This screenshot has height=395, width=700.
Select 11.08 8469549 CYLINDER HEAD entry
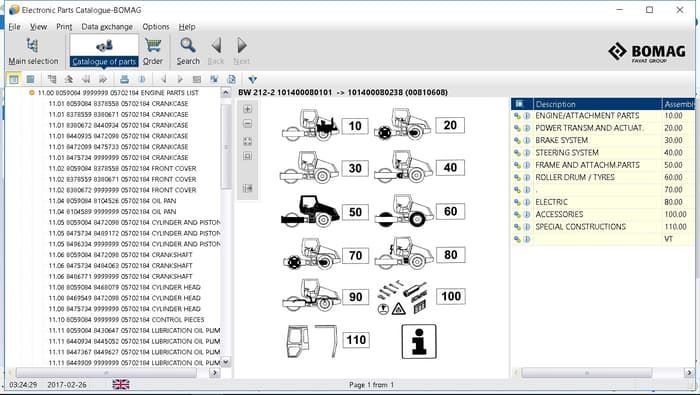125,298
